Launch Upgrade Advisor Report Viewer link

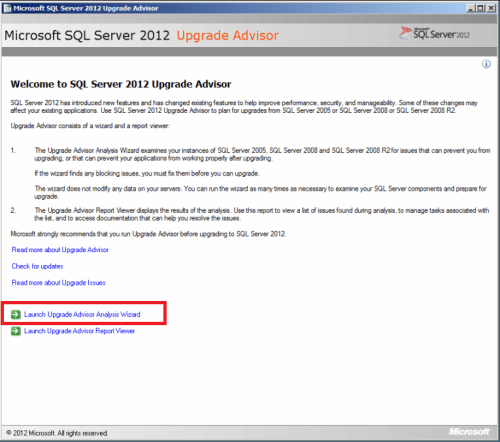point(79,331)
